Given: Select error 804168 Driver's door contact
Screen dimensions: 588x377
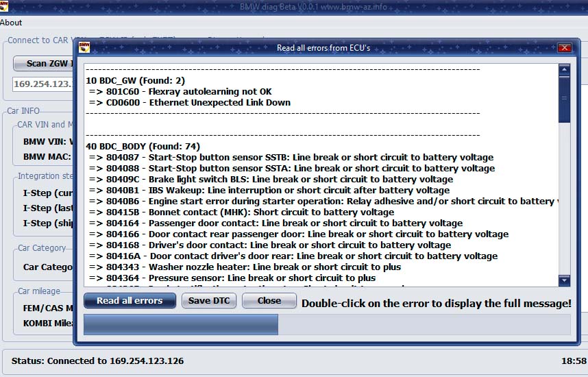Looking at the screenshot, I should (269, 245).
